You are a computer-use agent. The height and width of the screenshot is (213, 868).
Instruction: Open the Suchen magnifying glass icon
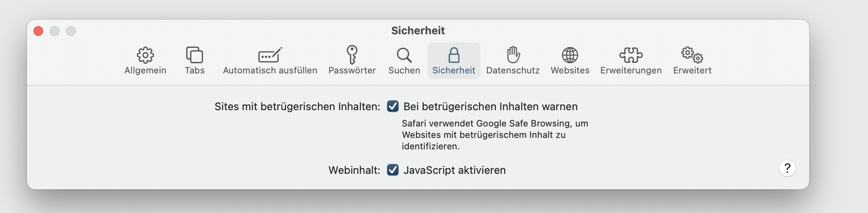pyautogui.click(x=404, y=55)
